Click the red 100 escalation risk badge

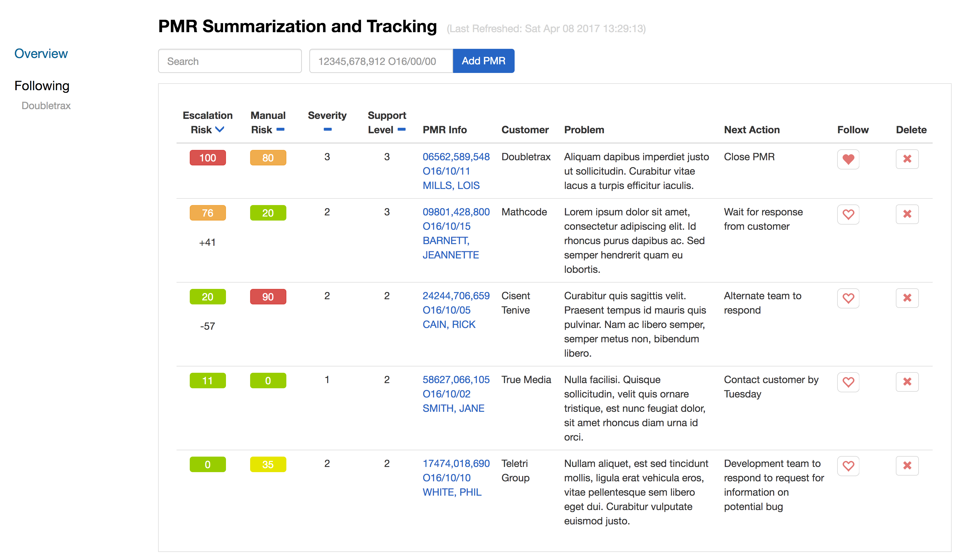point(208,158)
